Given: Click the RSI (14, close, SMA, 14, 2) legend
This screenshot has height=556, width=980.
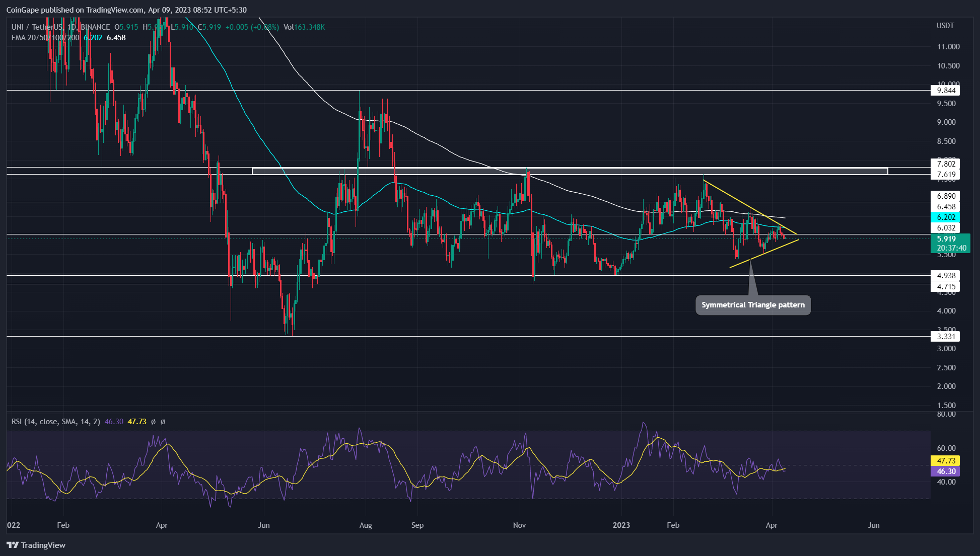Looking at the screenshot, I should click(x=56, y=422).
